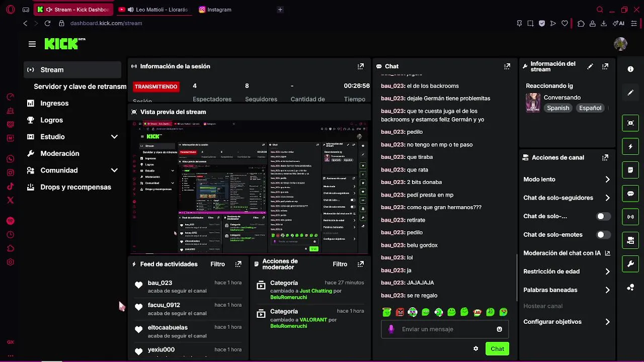The image size is (644, 362).
Task: Open X (Twitter) in the Opera sidebar
Action: click(11, 200)
